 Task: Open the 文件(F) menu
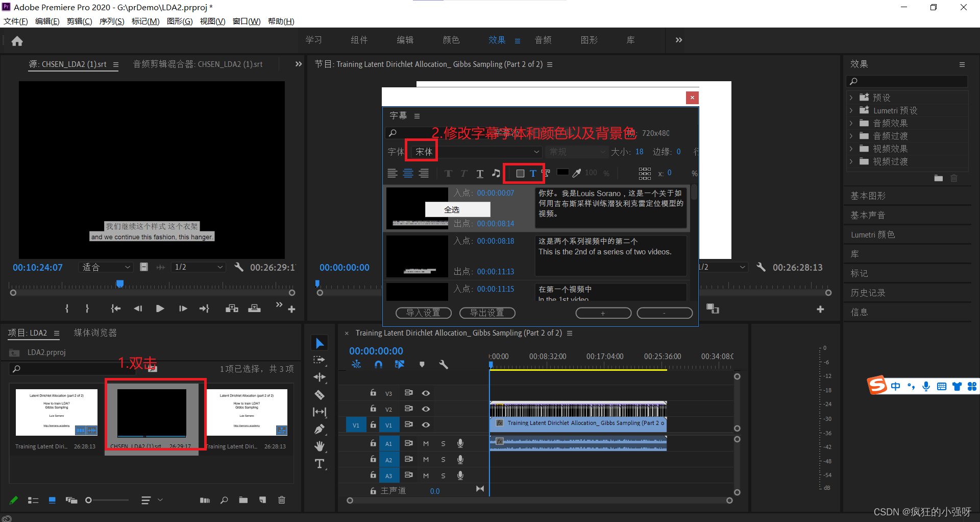[16, 21]
